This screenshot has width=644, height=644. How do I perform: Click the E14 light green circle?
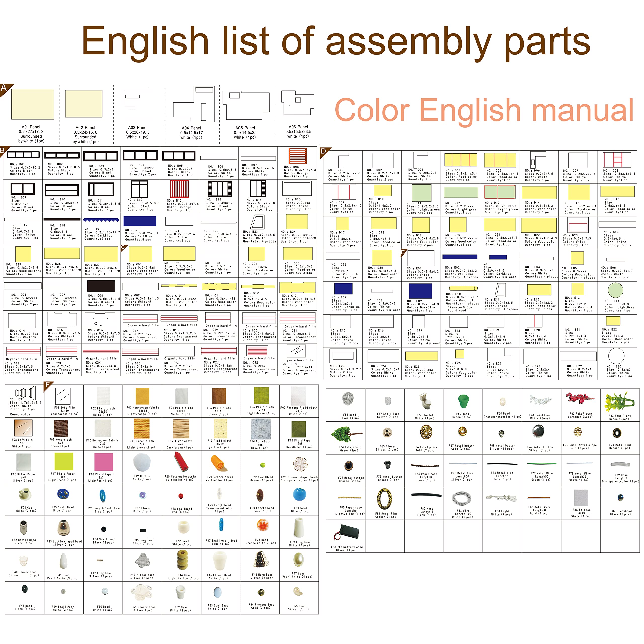pos(615,290)
